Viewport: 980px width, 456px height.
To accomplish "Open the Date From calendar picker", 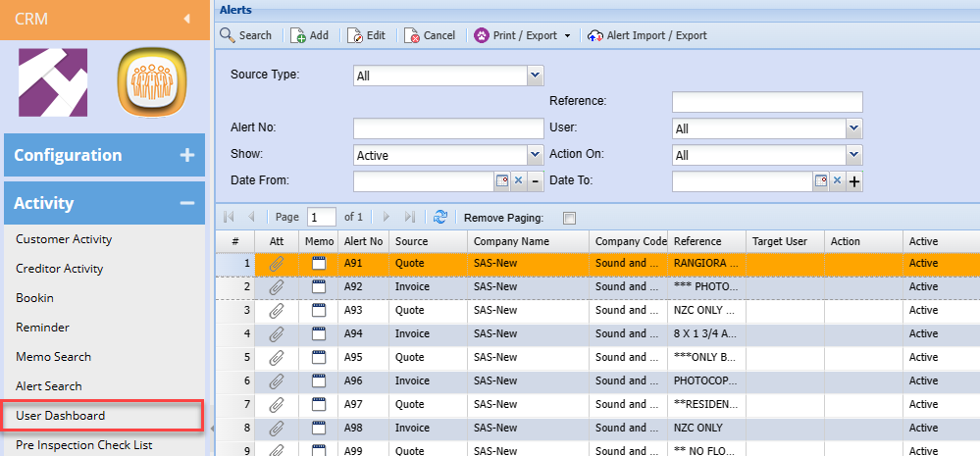I will [x=502, y=180].
